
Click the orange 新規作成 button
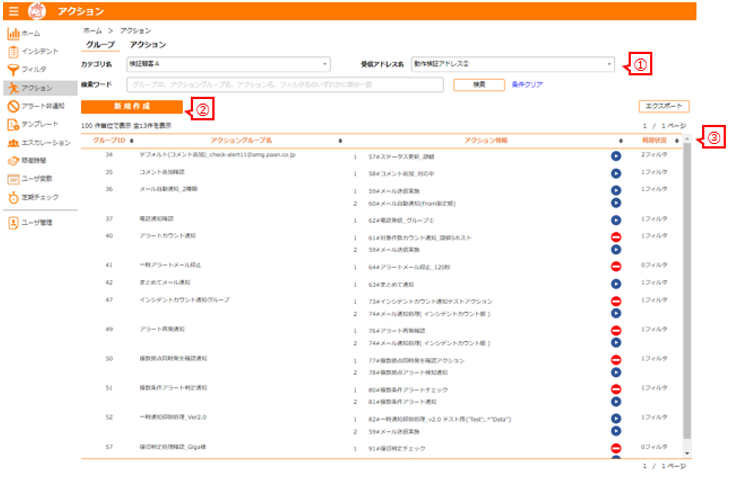(132, 106)
